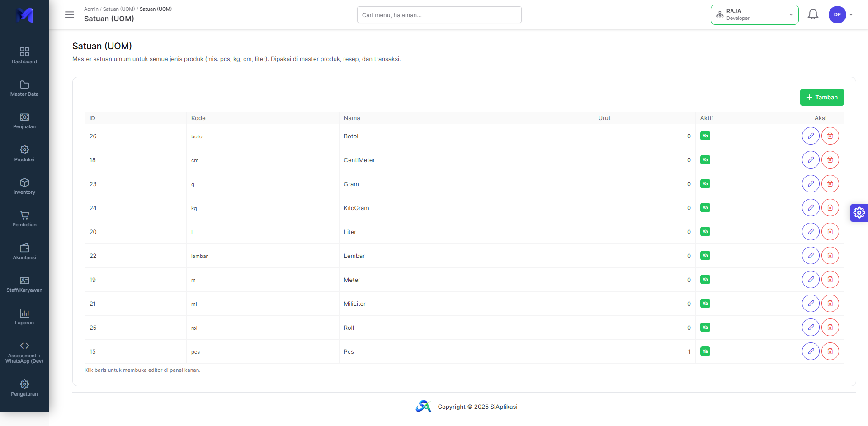Open Laporan menu in sidebar
Image resolution: width=868 pixels, height=426 pixels.
pos(24,317)
